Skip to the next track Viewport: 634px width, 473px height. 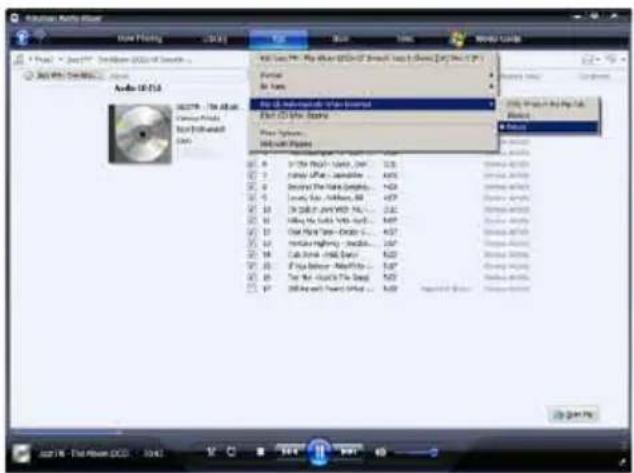[348, 451]
